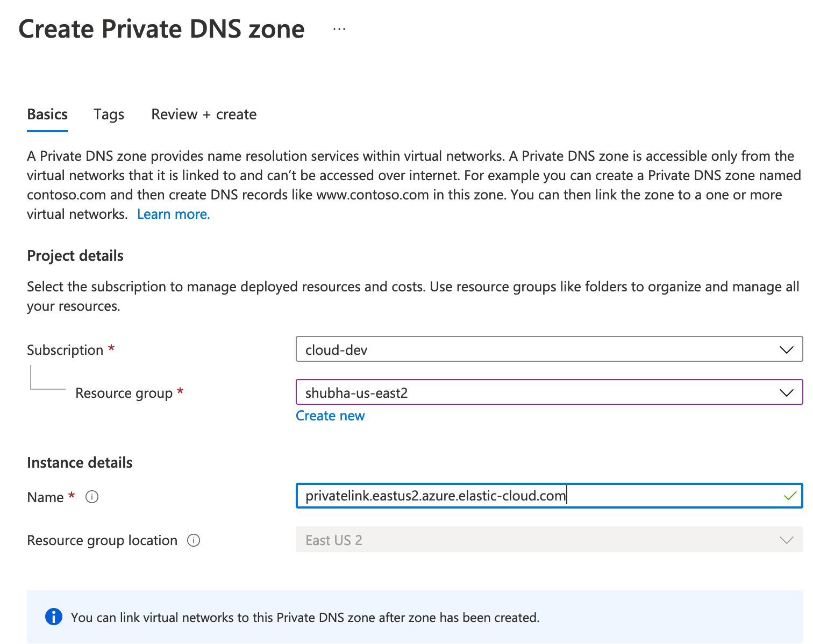
Task: Go to the Review + create tab
Action: [x=204, y=115]
